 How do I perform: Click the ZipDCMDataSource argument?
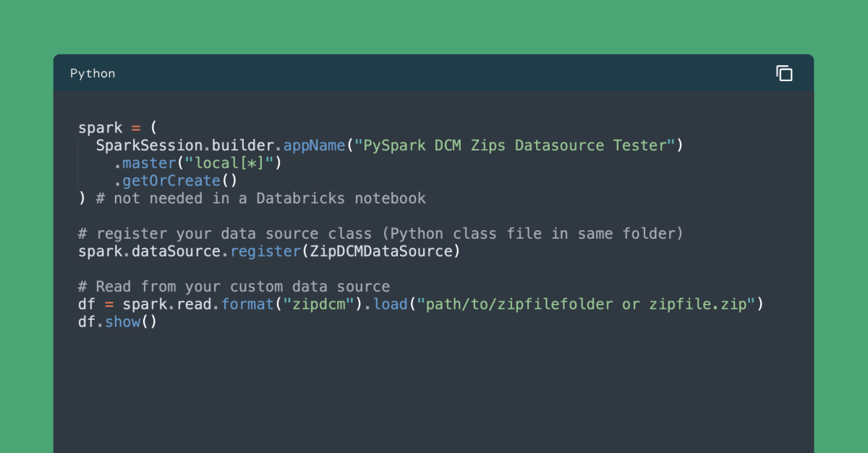pyautogui.click(x=381, y=251)
